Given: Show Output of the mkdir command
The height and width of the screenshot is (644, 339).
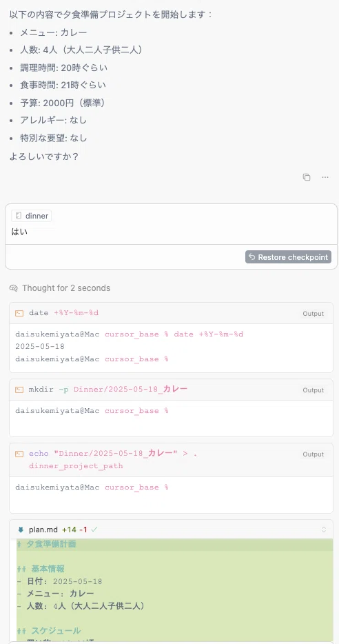Looking at the screenshot, I should [x=313, y=390].
